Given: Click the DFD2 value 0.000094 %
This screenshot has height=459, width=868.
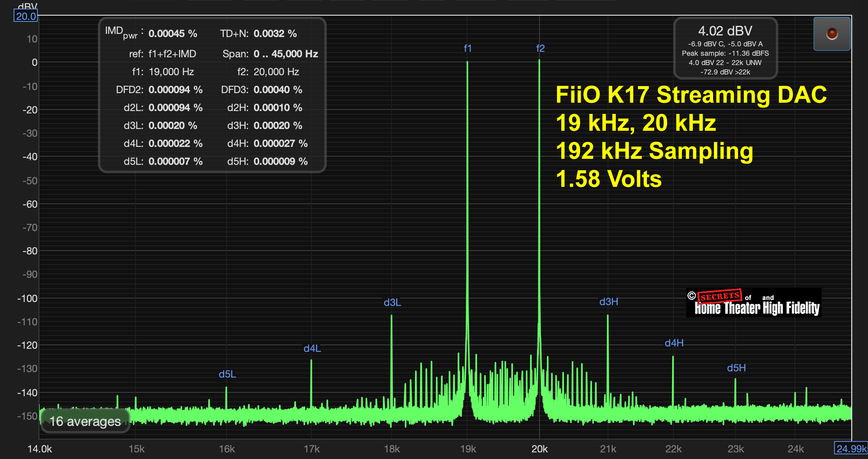Looking at the screenshot, I should [176, 90].
